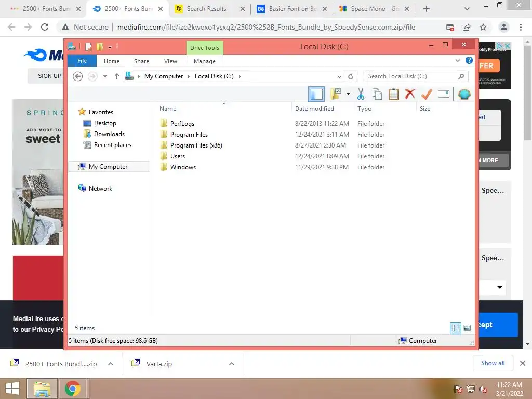Screen dimensions: 532x399
Task: Expand the arrow after Local Disk (C:) in the breadcrumb
Action: point(240,76)
